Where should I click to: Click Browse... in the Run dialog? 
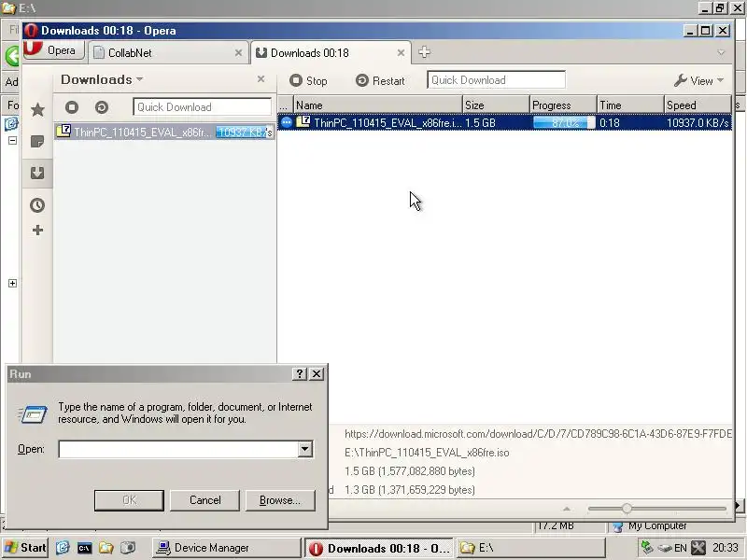[x=280, y=500]
